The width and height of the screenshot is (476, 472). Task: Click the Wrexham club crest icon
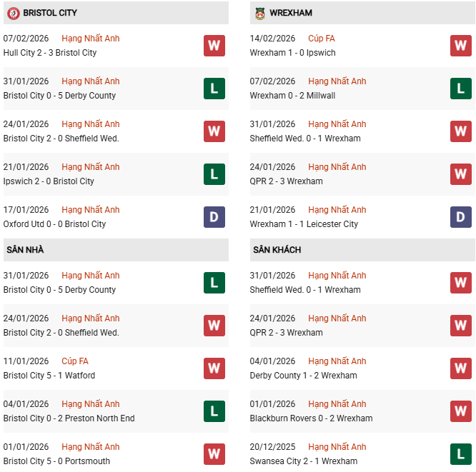pyautogui.click(x=259, y=13)
